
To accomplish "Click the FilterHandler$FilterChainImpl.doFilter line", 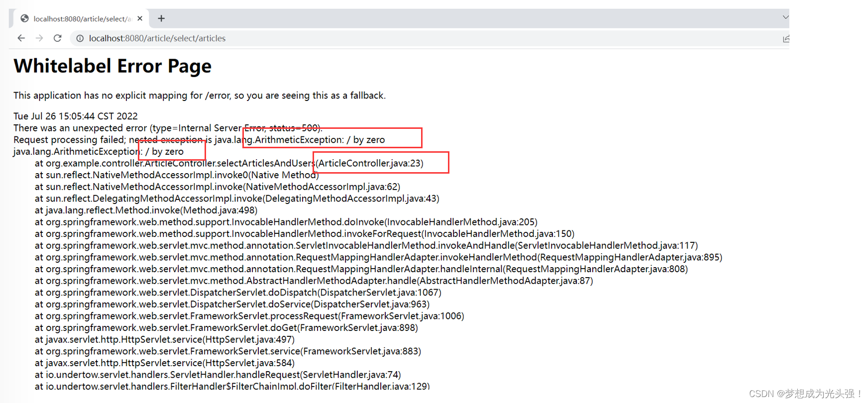I will coord(232,386).
